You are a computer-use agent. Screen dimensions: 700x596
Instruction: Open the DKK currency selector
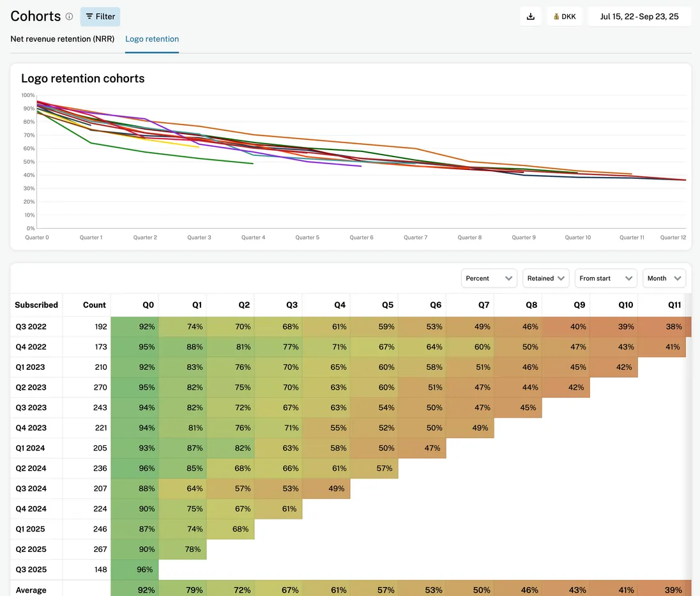click(565, 17)
